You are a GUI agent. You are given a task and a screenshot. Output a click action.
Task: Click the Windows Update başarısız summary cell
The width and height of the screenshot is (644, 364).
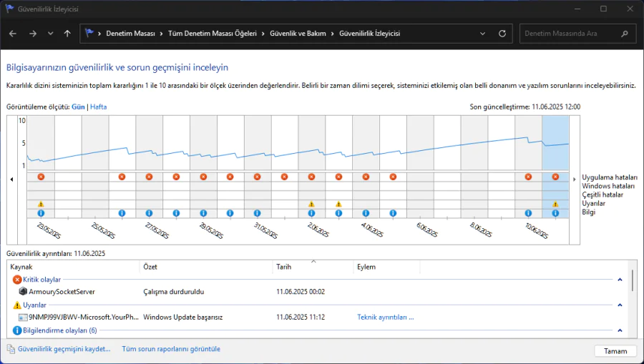pyautogui.click(x=182, y=318)
